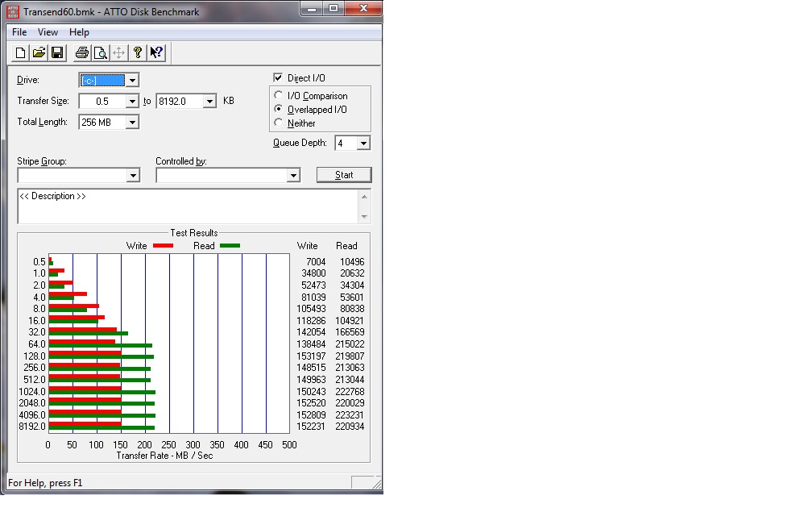Close the ATTO Disk Benchmark window

tap(363, 8)
